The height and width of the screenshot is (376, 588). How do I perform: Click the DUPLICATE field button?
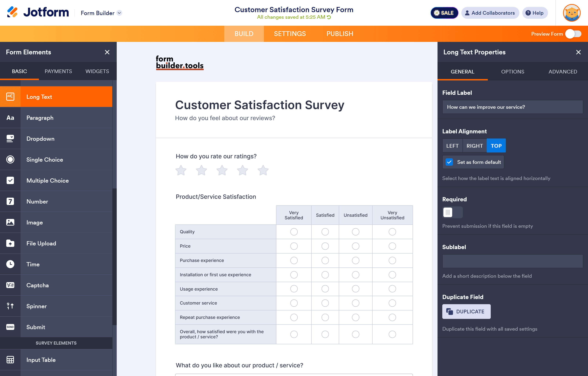pyautogui.click(x=466, y=312)
